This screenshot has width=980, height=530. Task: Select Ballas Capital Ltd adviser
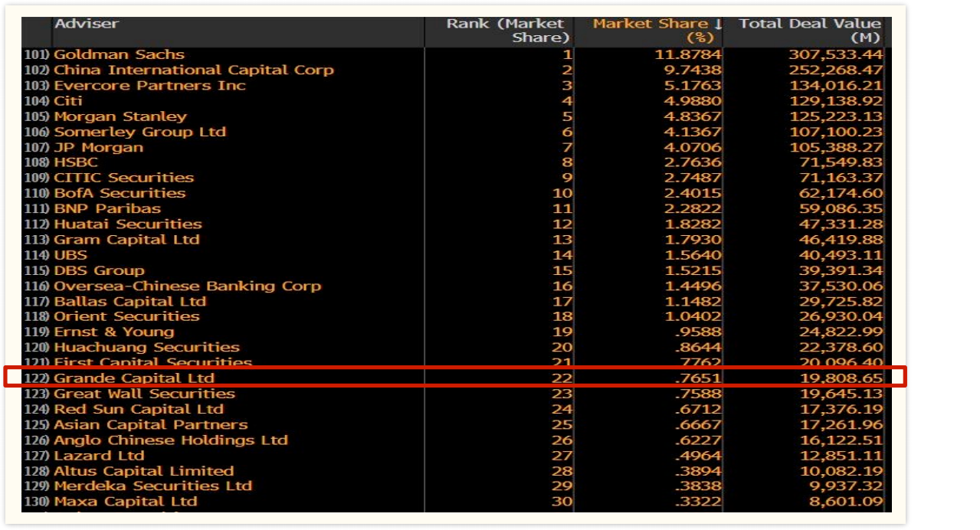pos(130,301)
